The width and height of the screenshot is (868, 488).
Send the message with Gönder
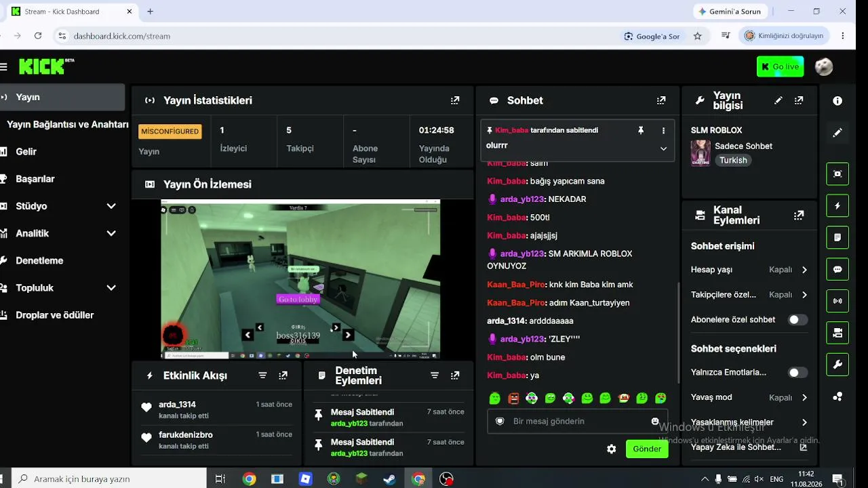coord(647,449)
